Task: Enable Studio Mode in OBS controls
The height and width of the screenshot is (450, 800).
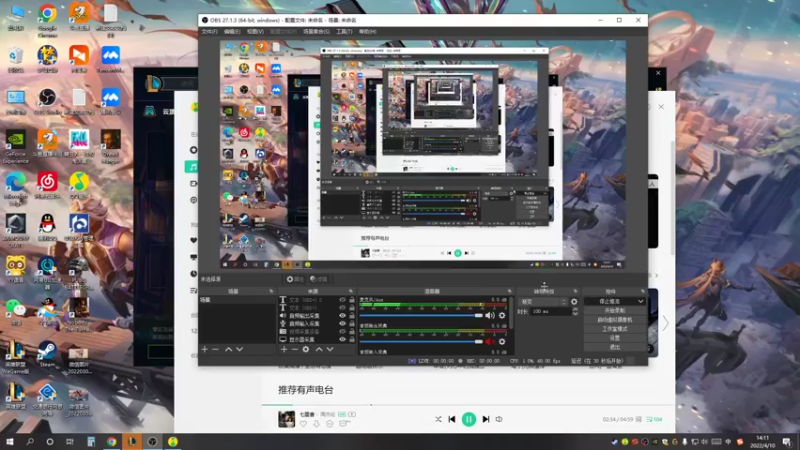Action: [614, 329]
